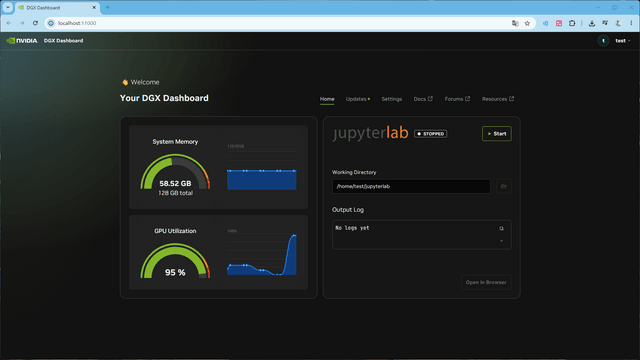Switch to the Home tab

pyautogui.click(x=327, y=99)
